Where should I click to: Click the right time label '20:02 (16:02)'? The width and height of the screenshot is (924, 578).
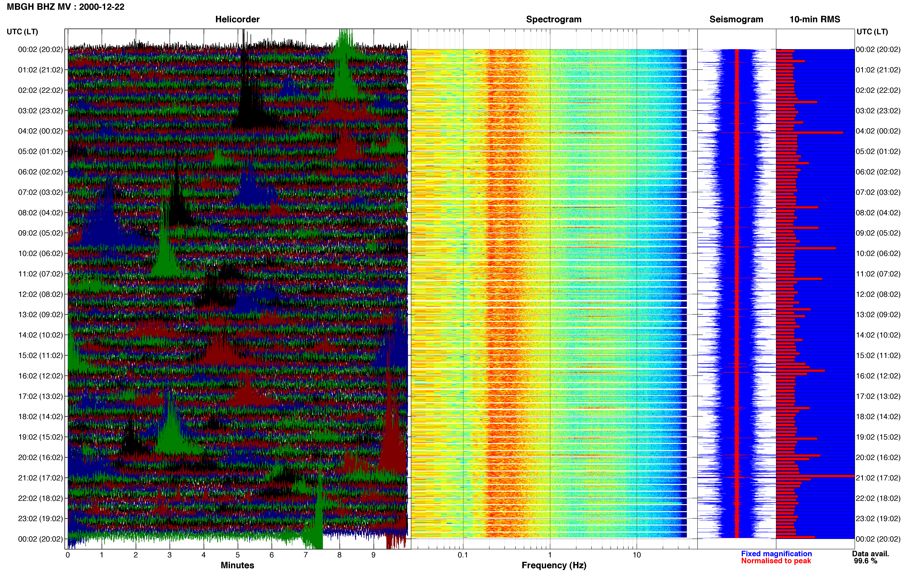pos(878,457)
